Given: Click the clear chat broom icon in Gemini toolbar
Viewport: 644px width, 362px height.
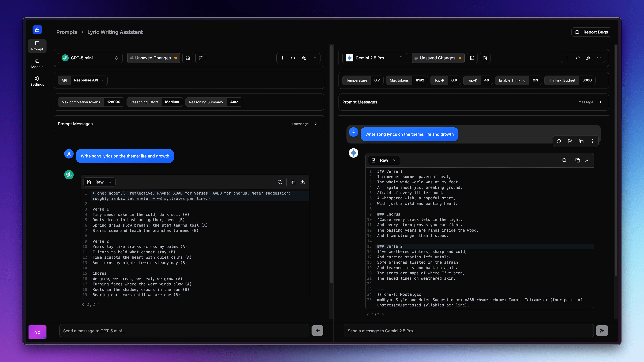Looking at the screenshot, I should click(588, 58).
